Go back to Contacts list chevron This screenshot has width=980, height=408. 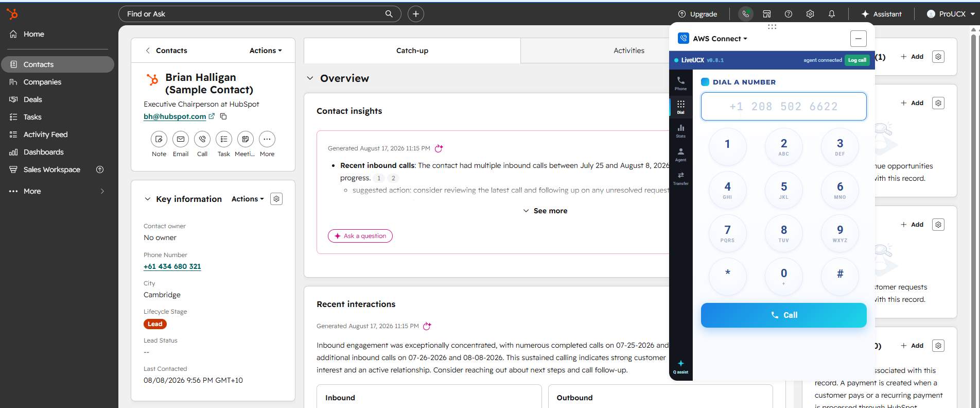click(148, 50)
